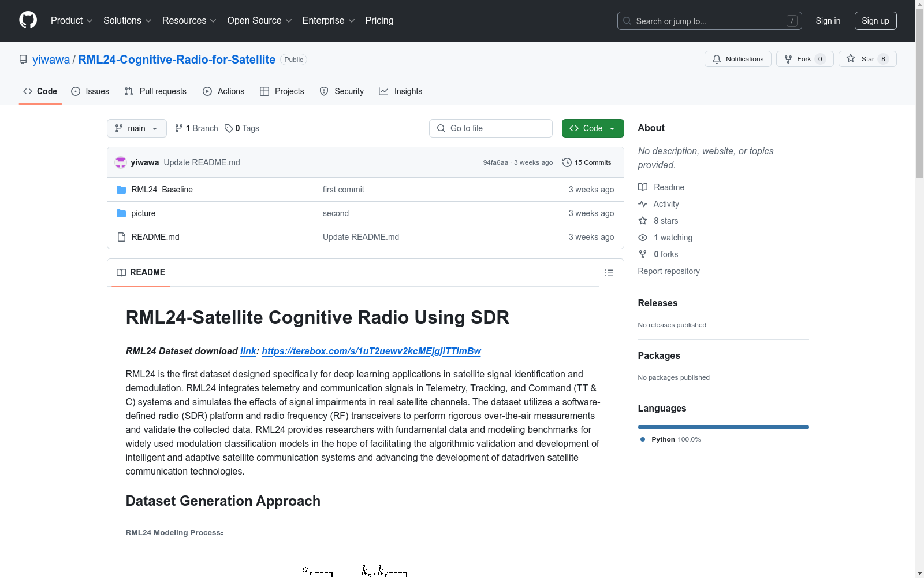Open the 'second' commit message link
Viewport: 924px width, 578px height.
pyautogui.click(x=336, y=213)
